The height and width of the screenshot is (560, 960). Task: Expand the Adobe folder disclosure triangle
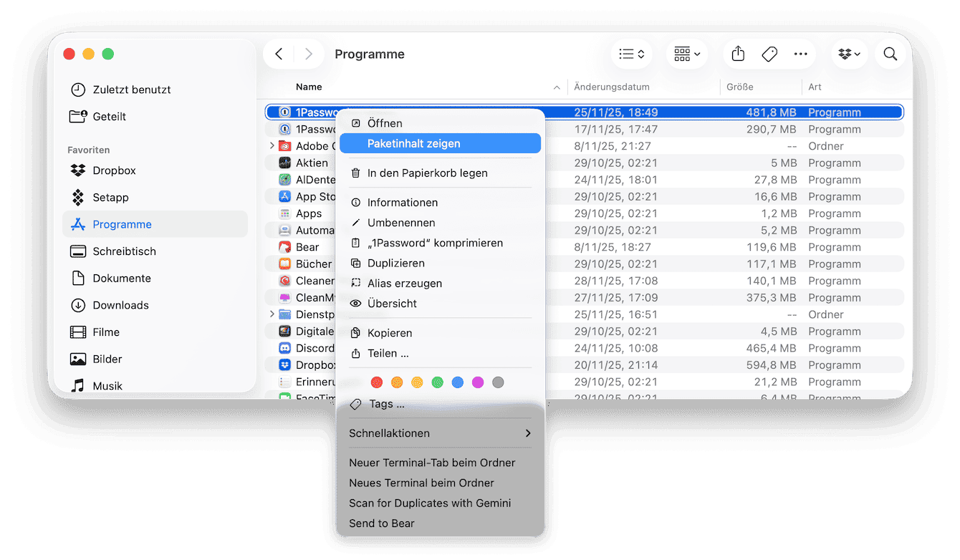(272, 146)
